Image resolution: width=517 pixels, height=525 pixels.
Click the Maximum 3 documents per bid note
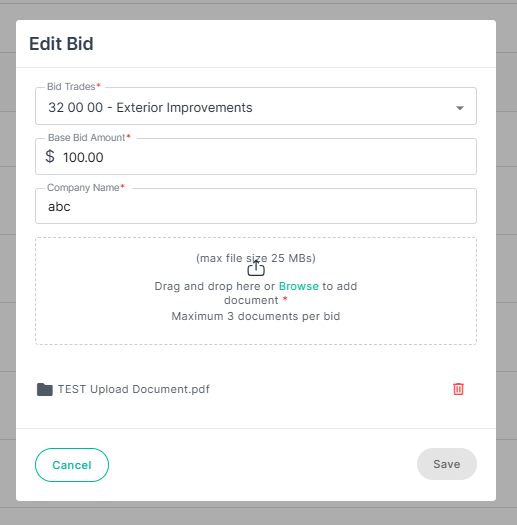click(x=256, y=316)
